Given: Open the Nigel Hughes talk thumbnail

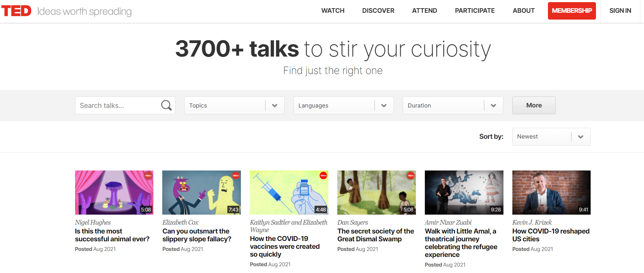Looking at the screenshot, I should click(x=114, y=193).
